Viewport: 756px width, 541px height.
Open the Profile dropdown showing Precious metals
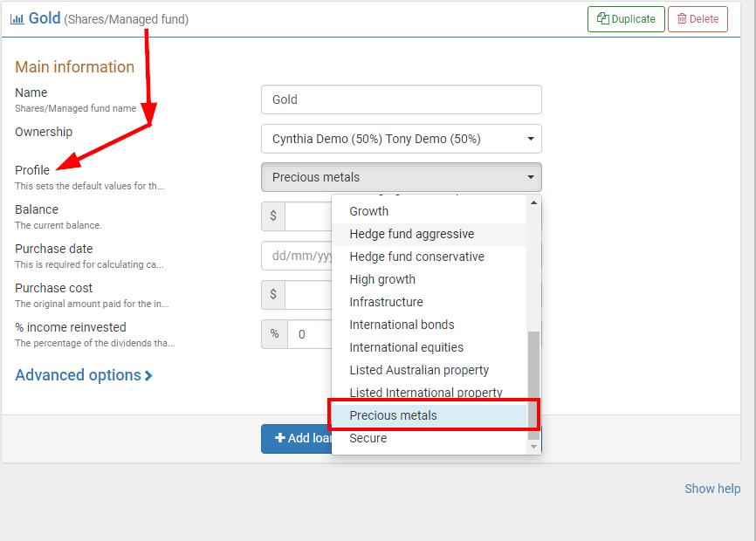401,177
